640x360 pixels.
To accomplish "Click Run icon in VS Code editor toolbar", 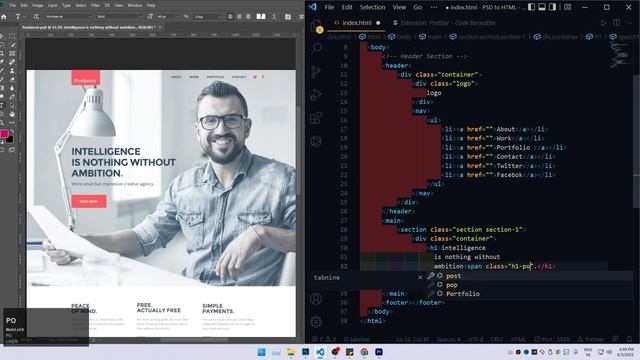I will [604, 23].
